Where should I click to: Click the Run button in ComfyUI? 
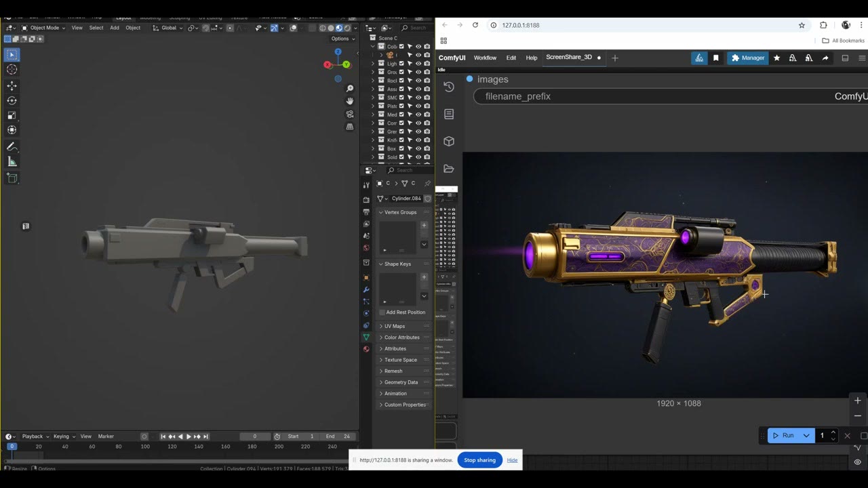784,436
